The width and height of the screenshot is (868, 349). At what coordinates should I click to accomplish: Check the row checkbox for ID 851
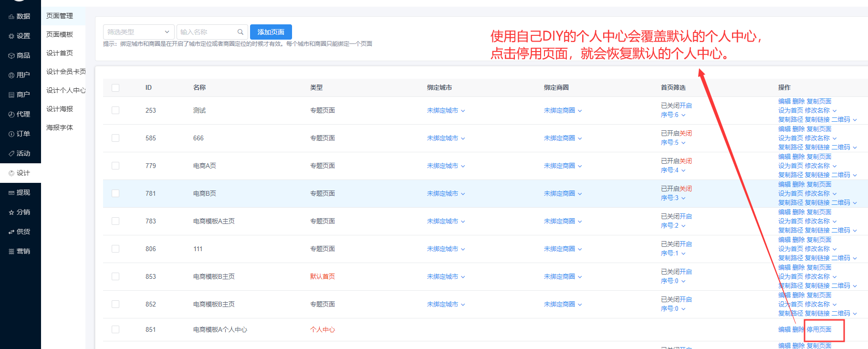[x=115, y=329]
